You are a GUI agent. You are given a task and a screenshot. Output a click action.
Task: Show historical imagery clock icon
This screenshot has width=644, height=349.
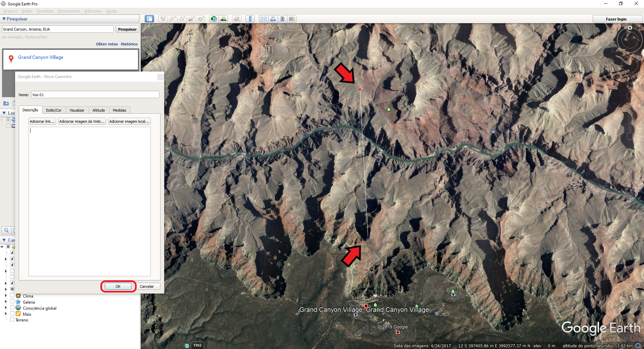click(x=214, y=19)
